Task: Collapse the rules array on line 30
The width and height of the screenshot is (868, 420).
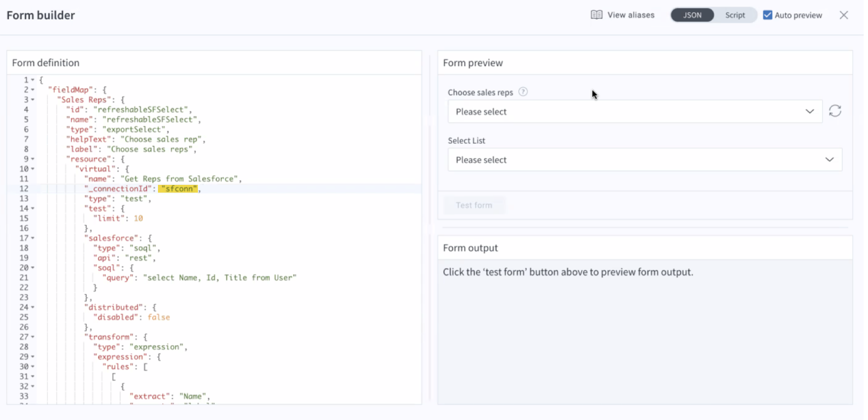Action: [33, 366]
